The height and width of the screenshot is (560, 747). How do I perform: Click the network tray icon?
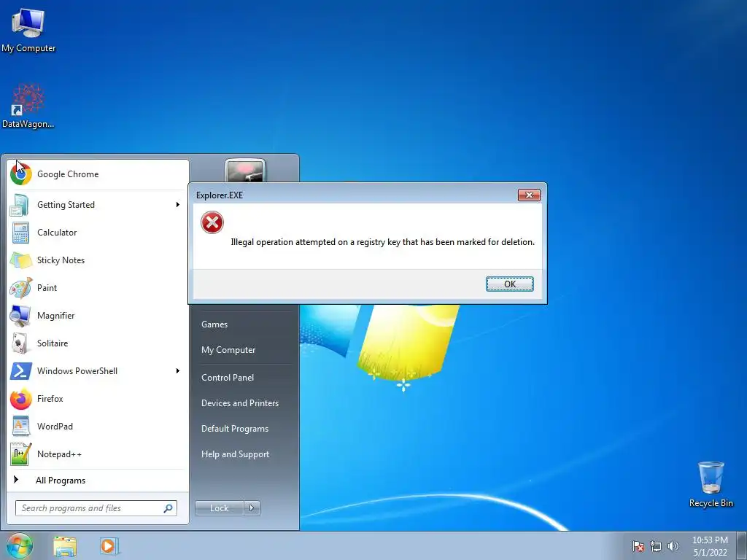(x=656, y=546)
